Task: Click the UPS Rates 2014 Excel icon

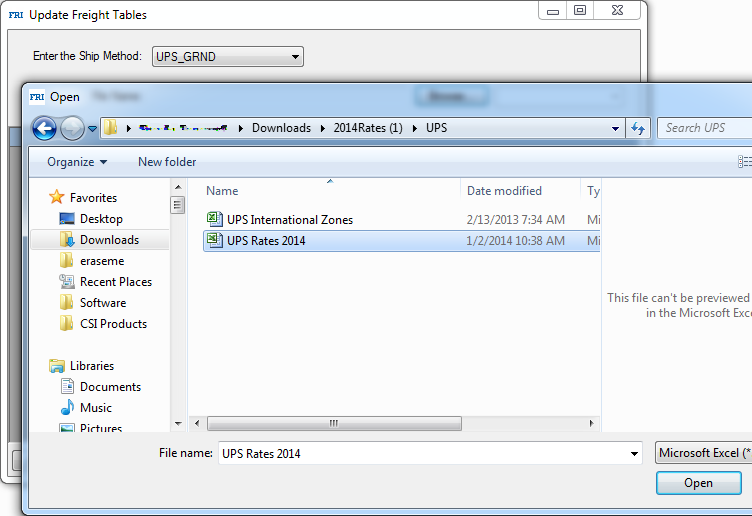Action: [x=214, y=240]
